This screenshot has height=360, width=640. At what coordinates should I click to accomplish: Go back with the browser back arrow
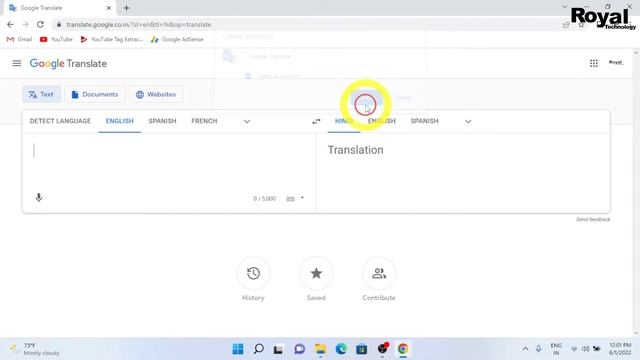point(10,24)
